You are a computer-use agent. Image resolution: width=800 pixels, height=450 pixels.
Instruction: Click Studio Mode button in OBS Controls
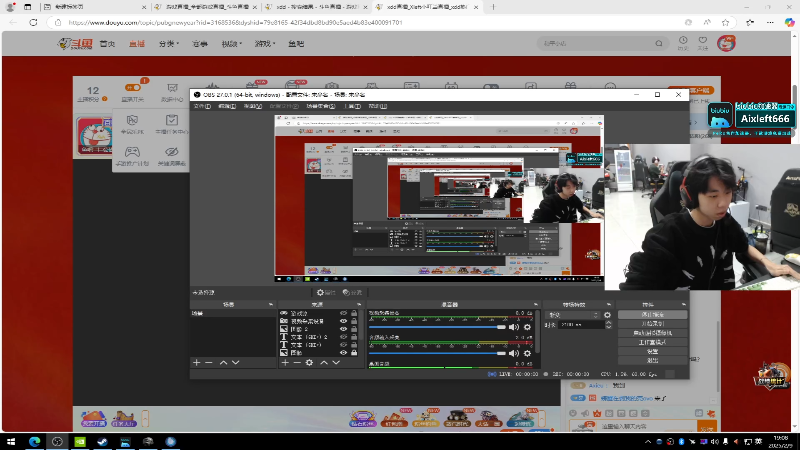(x=653, y=342)
